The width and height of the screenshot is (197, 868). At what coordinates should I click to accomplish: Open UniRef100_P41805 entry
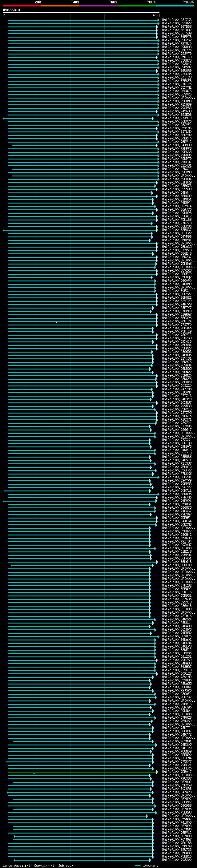(177, 822)
